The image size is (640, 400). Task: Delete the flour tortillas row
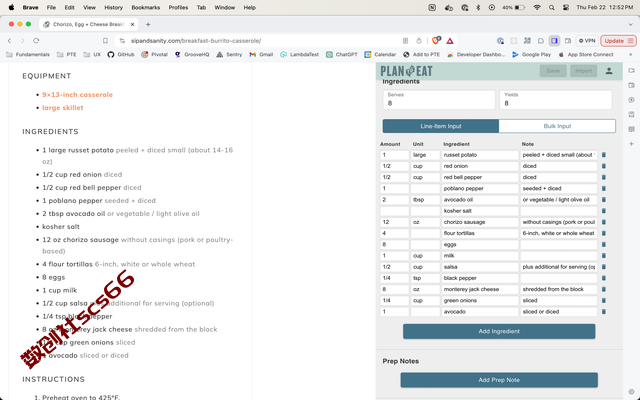pyautogui.click(x=604, y=233)
